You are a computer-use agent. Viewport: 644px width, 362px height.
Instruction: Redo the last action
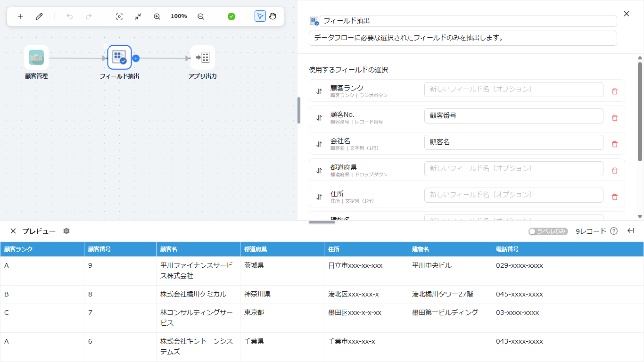(89, 16)
